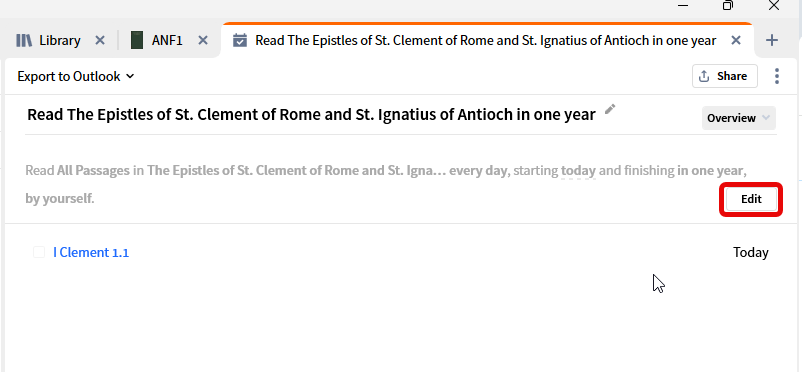Check off the I Clement 1.1 reading
Screen dimensions: 802x372
click(x=39, y=252)
